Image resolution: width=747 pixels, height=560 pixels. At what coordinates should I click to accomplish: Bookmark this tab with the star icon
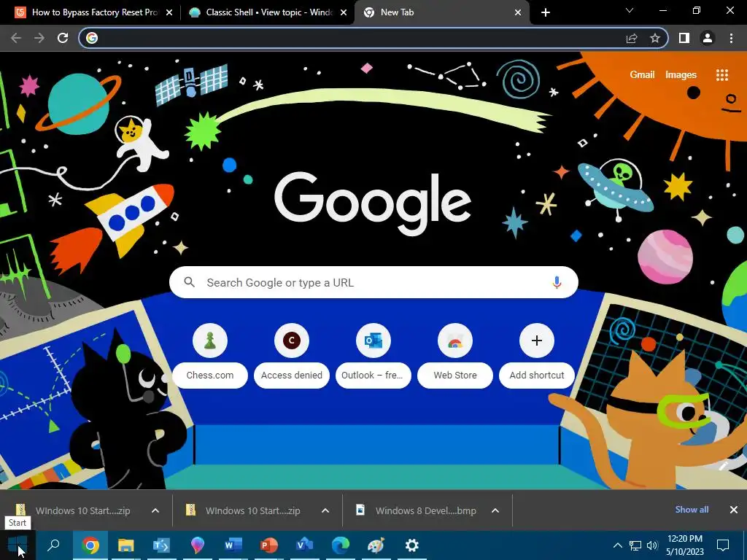(655, 38)
